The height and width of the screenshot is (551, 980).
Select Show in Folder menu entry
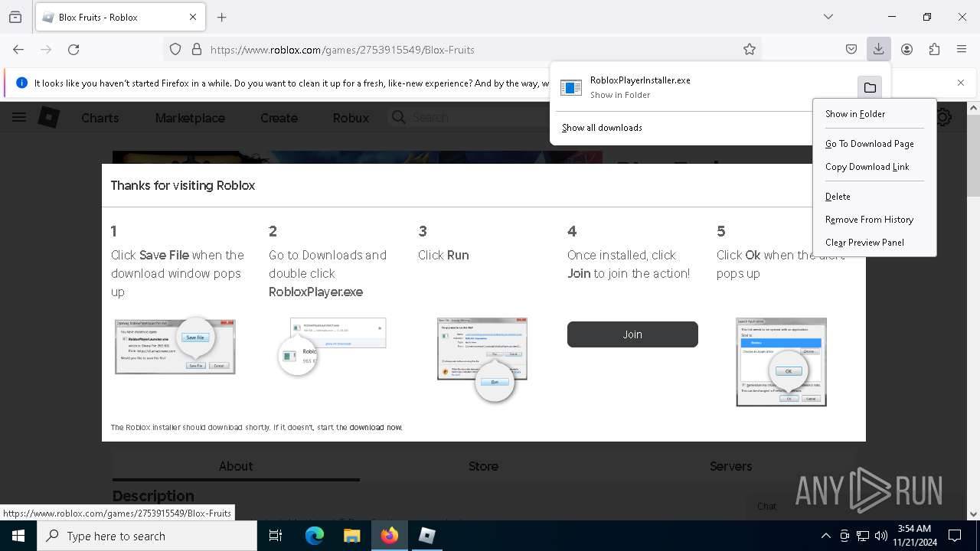(x=874, y=114)
